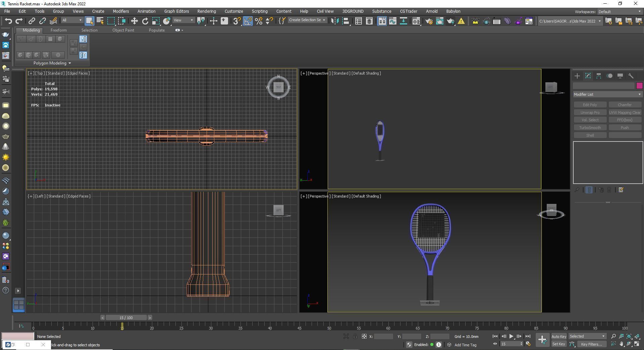Click the pink object color swatch
This screenshot has width=644, height=350.
click(x=639, y=86)
